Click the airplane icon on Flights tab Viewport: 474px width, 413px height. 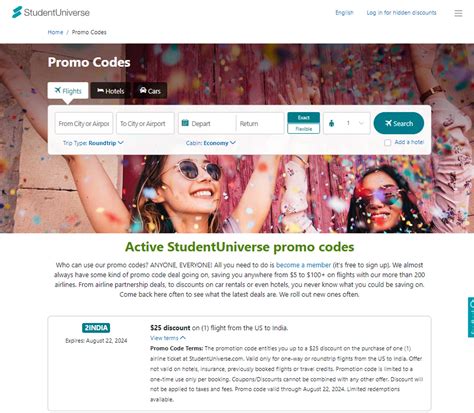coord(58,90)
